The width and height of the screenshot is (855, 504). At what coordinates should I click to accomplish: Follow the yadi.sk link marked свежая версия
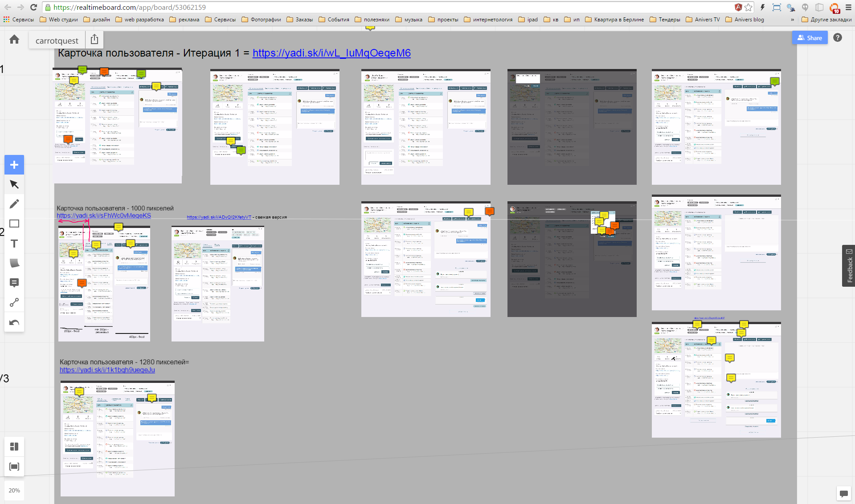pos(219,217)
